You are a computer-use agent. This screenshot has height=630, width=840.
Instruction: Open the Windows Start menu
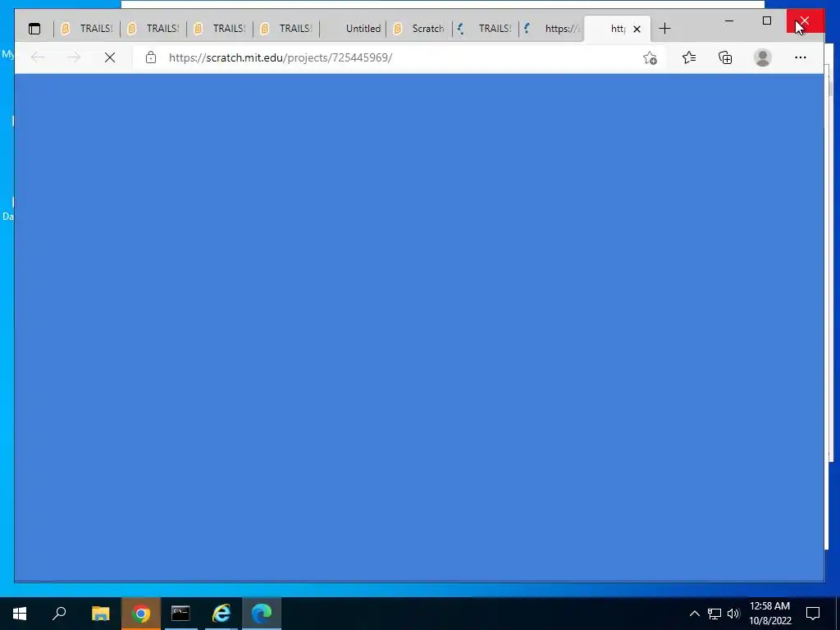(x=20, y=614)
